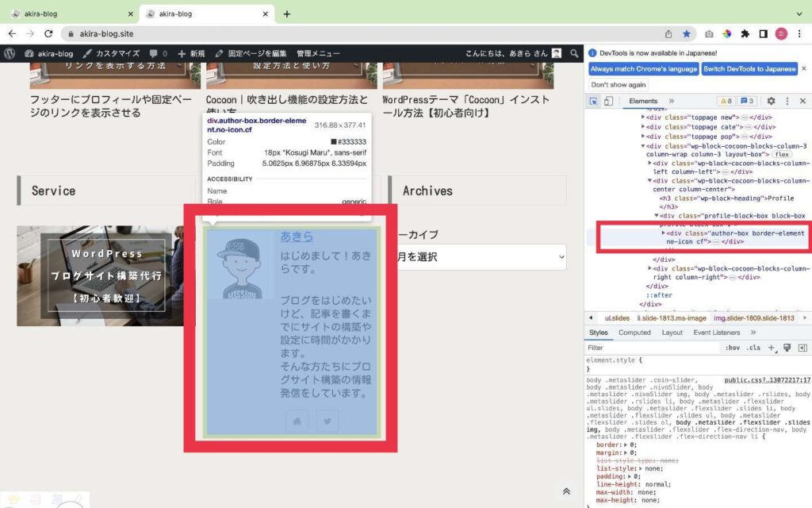Open the Layout tab
812x508 pixels.
point(672,333)
